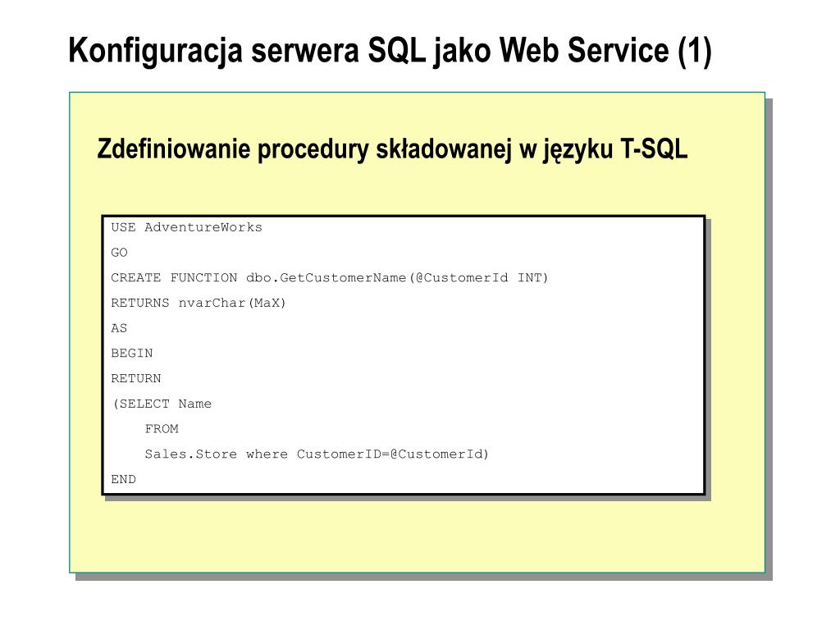This screenshot has height=630, width=840.
Task: Click the 'Sales.Store where CustomerID=@CustomerId)' line
Action: 317,454
